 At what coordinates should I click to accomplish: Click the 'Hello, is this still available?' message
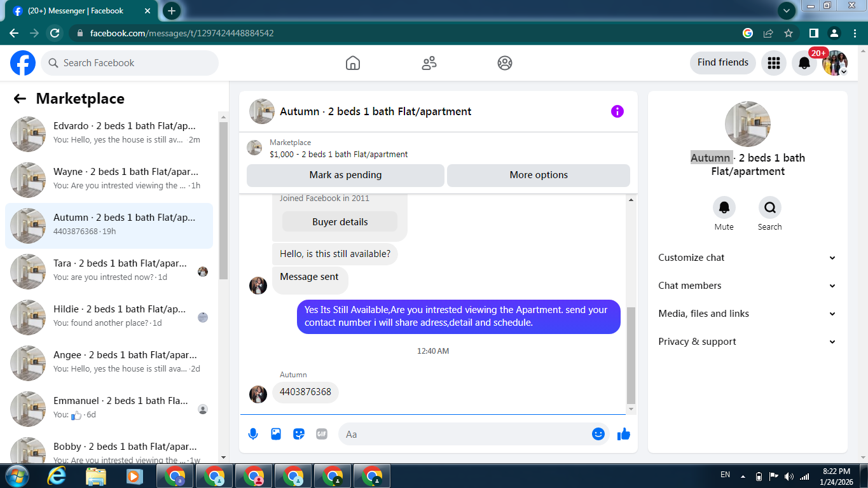tap(335, 254)
